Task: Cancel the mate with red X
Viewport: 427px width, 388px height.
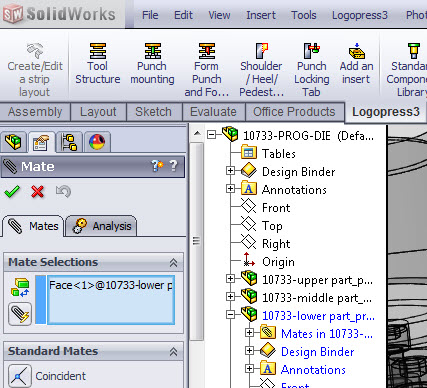Action: click(x=37, y=192)
